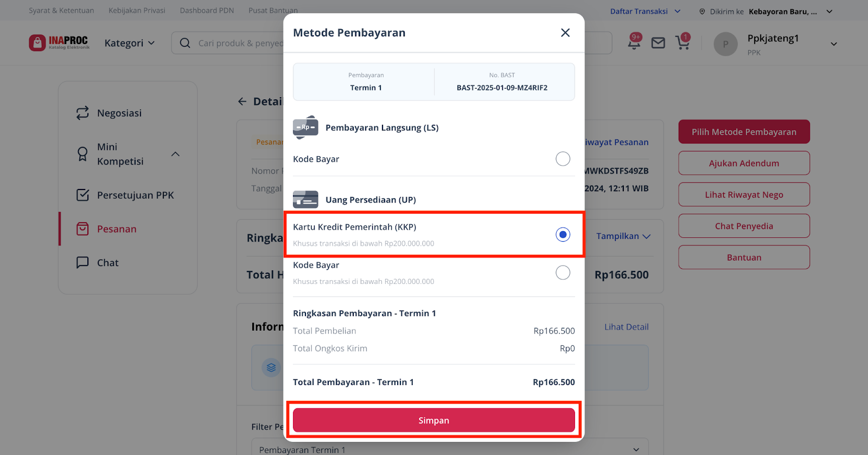The width and height of the screenshot is (868, 455).
Task: Click the back arrow beside Detail
Action: [242, 102]
